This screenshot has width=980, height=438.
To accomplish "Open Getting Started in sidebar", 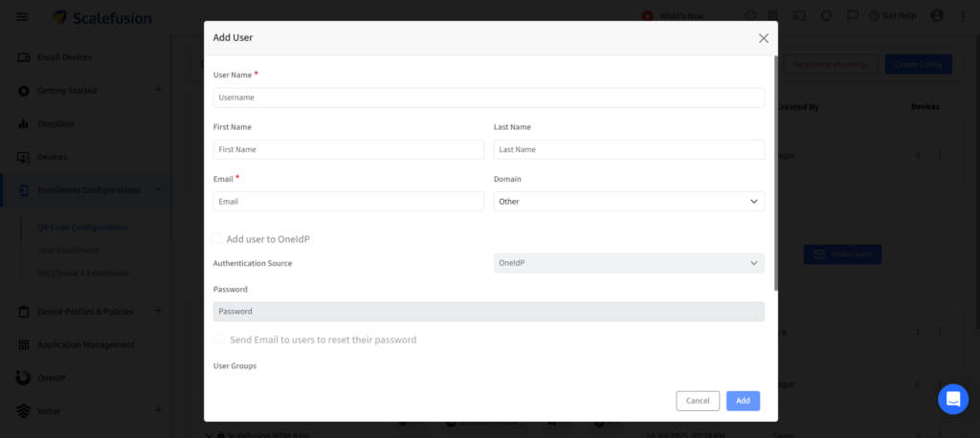I will point(67,91).
